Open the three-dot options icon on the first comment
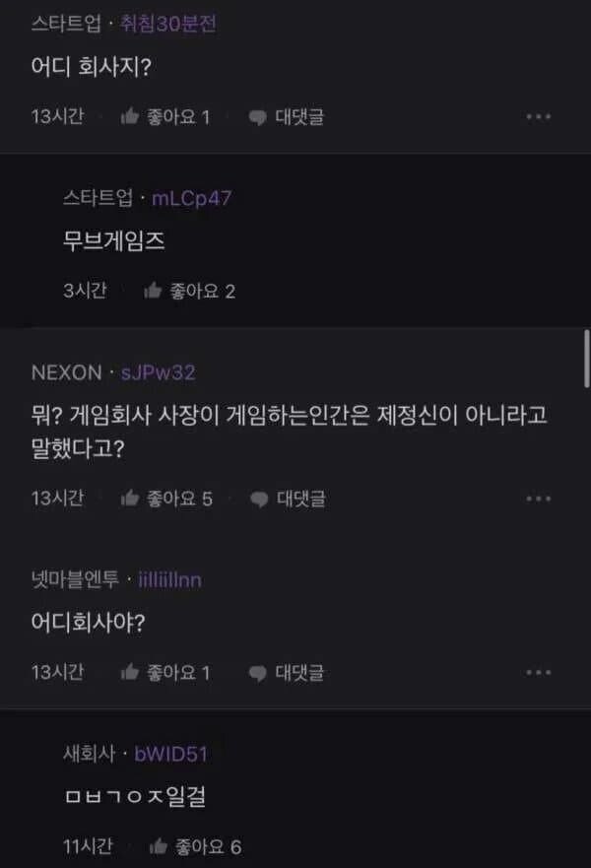Viewport: 591px width, 868px height. pyautogui.click(x=539, y=116)
